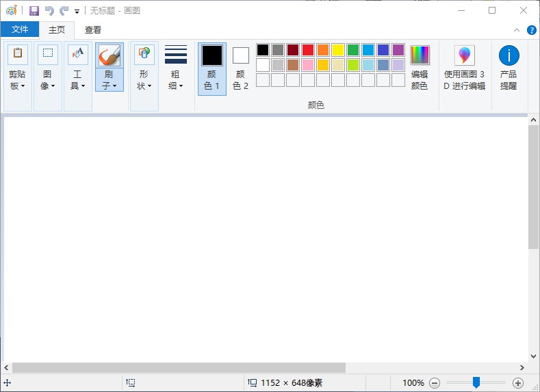Screen dimensions: 540x392
Task: Open the 文件 file menu
Action: (20, 29)
